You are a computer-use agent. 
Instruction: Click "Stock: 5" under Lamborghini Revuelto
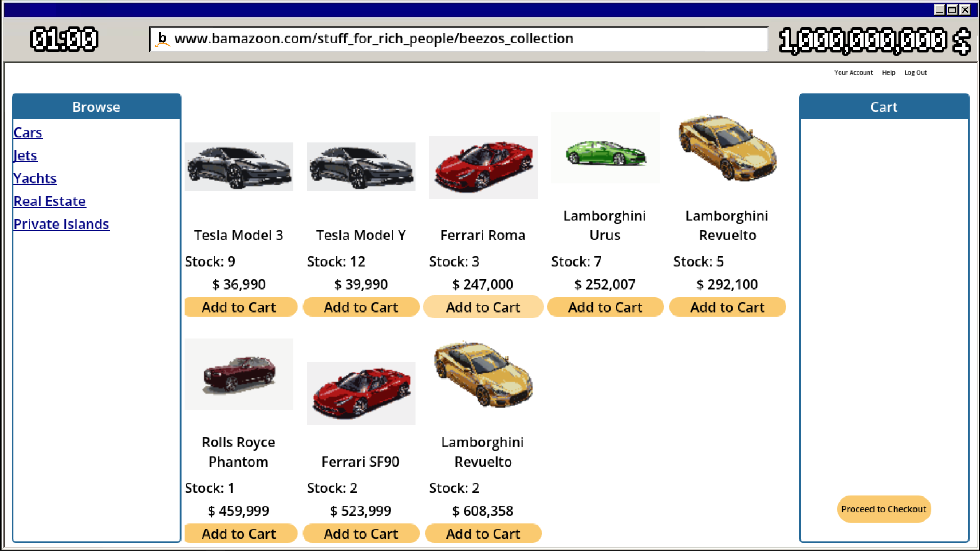pyautogui.click(x=699, y=262)
